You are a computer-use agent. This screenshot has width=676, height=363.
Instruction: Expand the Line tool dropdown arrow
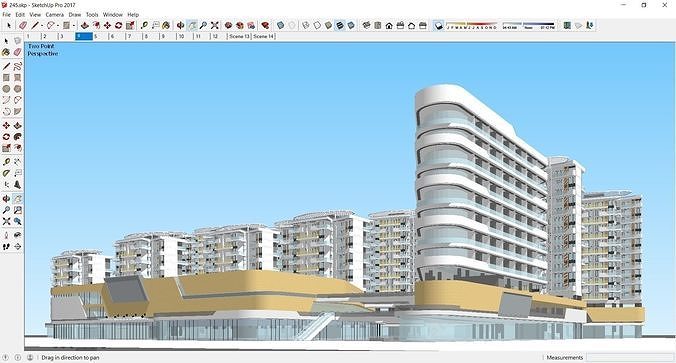(42, 26)
